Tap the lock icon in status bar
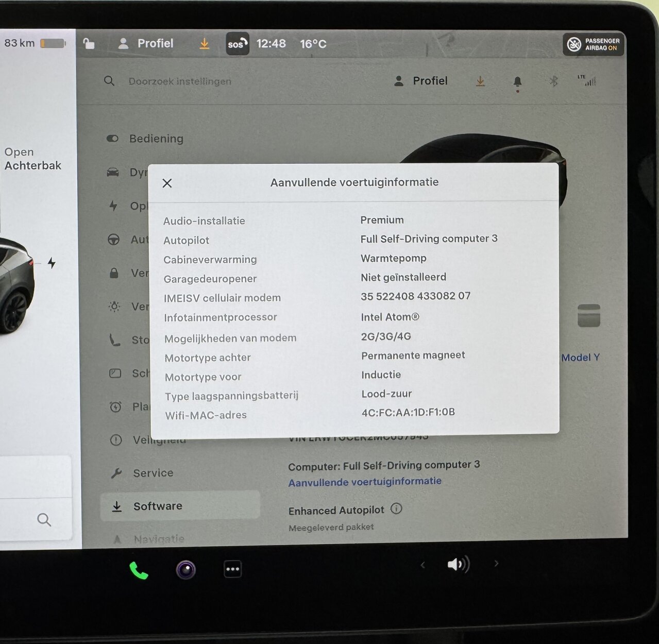 (x=89, y=44)
